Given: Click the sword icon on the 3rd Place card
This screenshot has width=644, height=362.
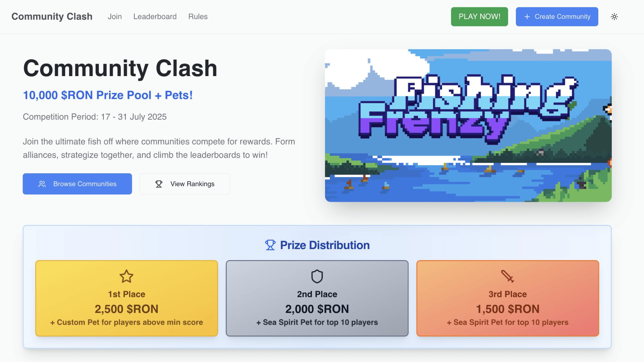Looking at the screenshot, I should [507, 277].
